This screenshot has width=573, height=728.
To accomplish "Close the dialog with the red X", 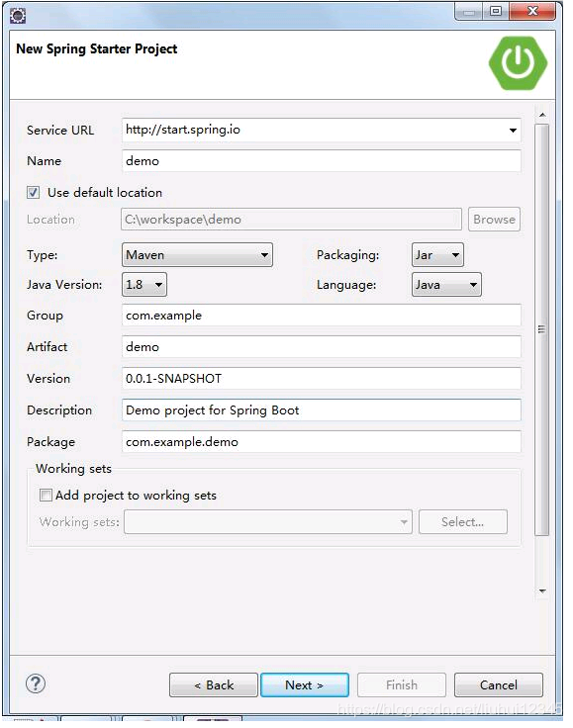I will pos(532,11).
